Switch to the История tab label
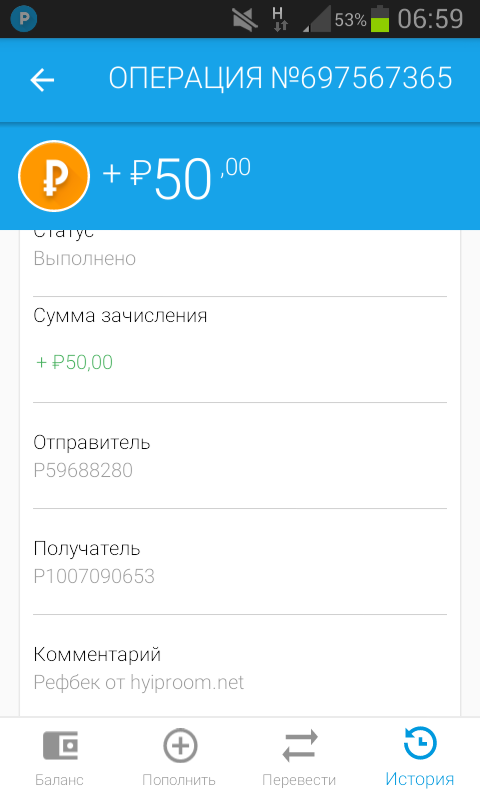 [419, 779]
